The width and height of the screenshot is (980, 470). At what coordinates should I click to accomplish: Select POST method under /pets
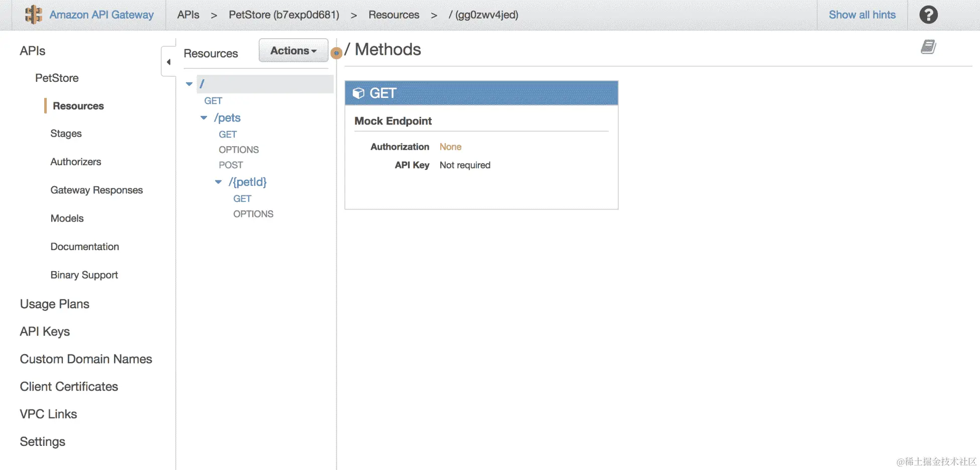[x=231, y=165]
